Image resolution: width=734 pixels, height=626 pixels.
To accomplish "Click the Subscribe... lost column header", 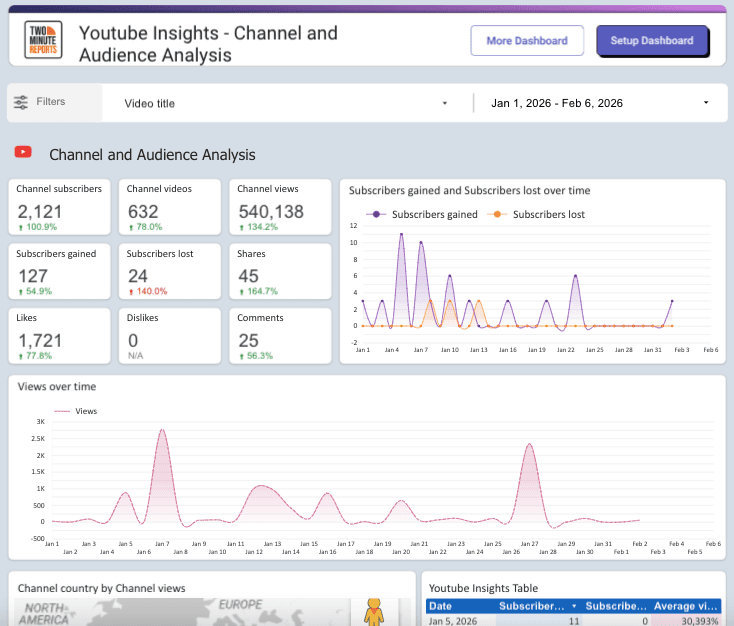I will tap(616, 606).
